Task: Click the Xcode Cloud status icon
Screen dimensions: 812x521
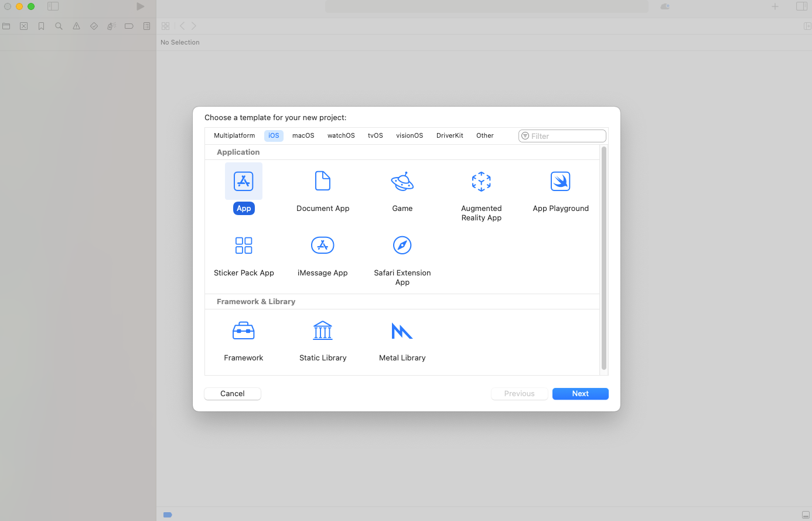Action: [x=665, y=6]
